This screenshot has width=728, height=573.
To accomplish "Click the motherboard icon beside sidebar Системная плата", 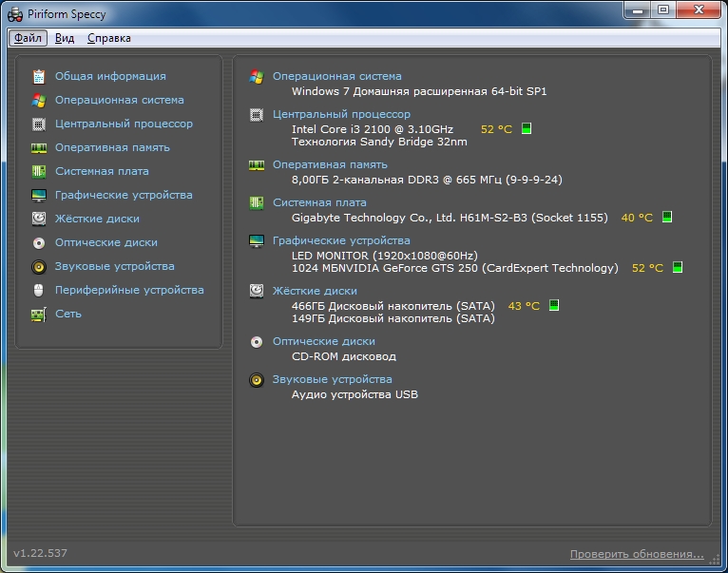I will [x=39, y=171].
